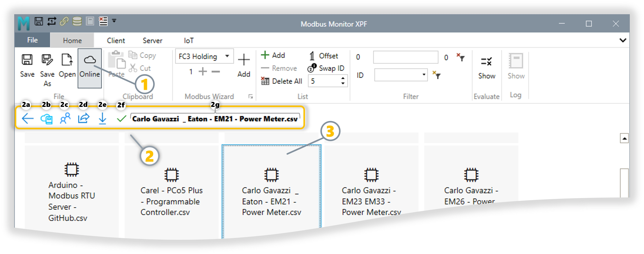Decrement the List value 5 spinner down
Viewport: 644px width, 254px height.
coord(343,83)
